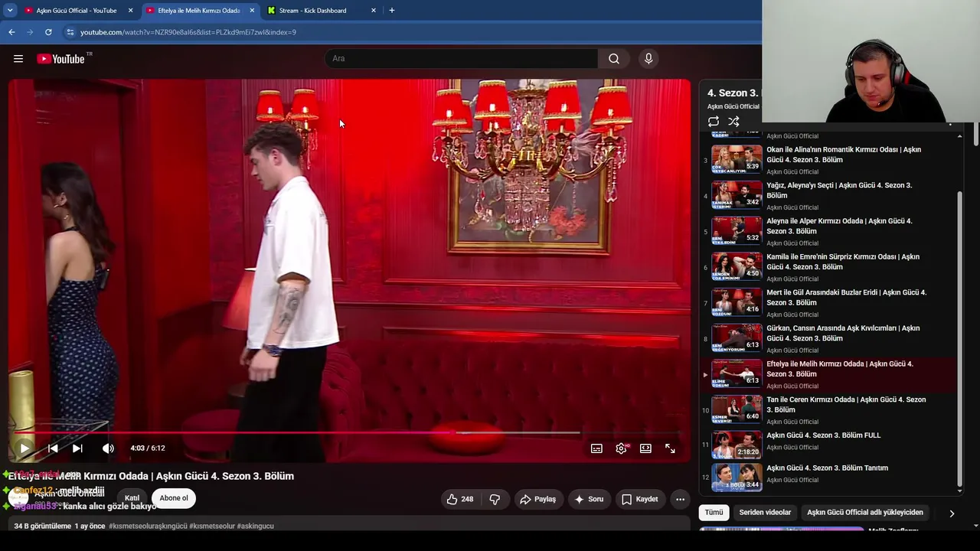Close the Eftelya ile Melih tab

[x=252, y=11]
